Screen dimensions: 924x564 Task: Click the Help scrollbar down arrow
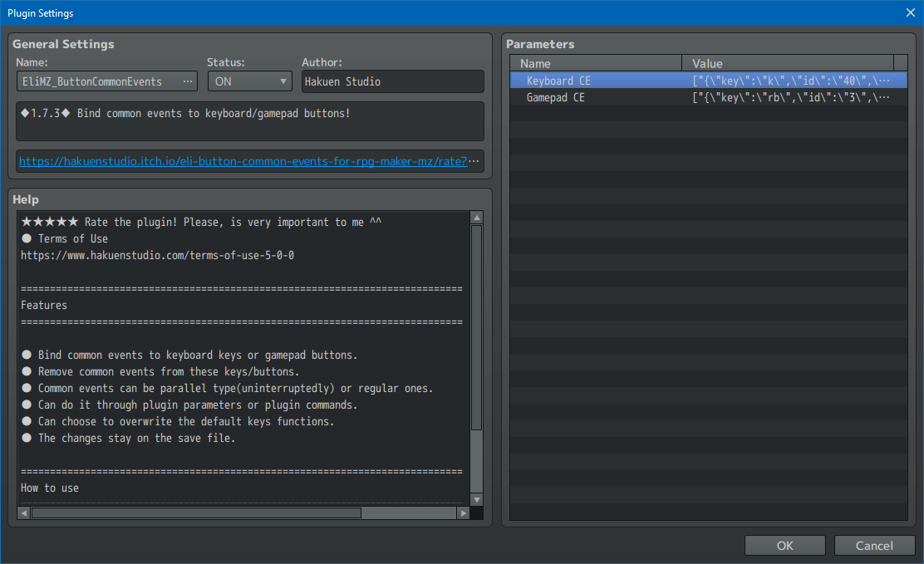coord(476,499)
